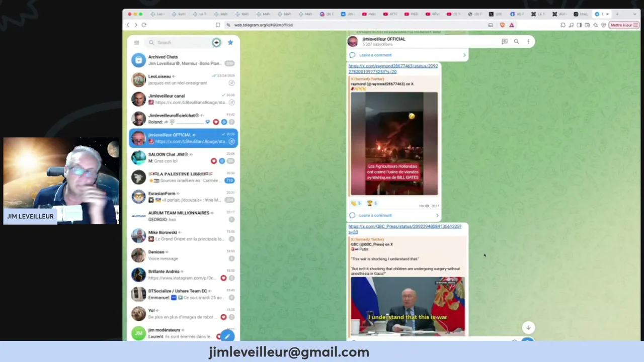This screenshot has width=644, height=362.
Task: Play the Dutch farmers fire video thumbnail
Action: (x=394, y=144)
